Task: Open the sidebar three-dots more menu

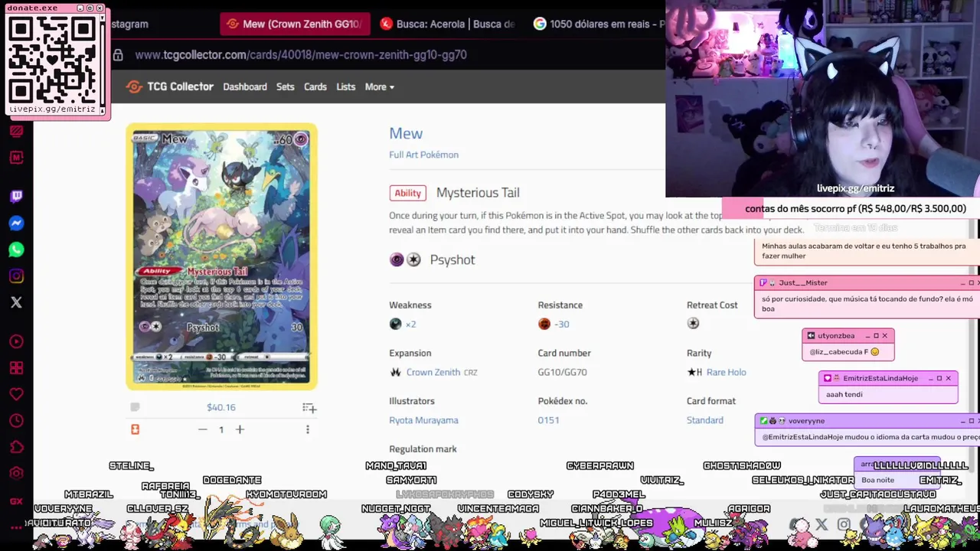Action: (16, 527)
